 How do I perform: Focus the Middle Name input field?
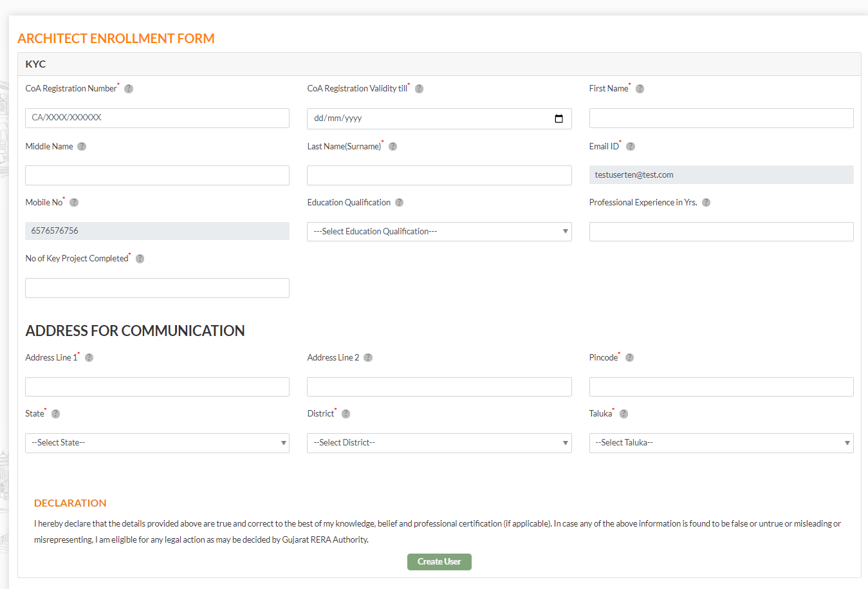(157, 175)
